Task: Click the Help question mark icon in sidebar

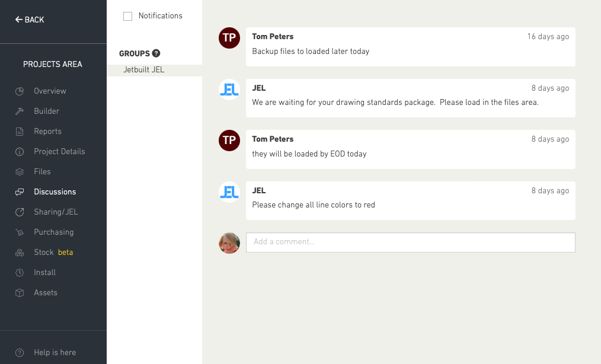Action: (20, 353)
